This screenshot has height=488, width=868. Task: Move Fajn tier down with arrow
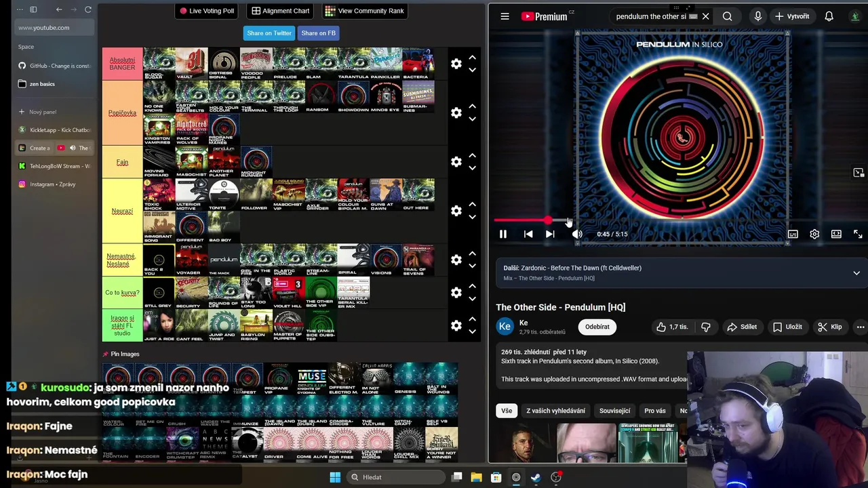[473, 168]
